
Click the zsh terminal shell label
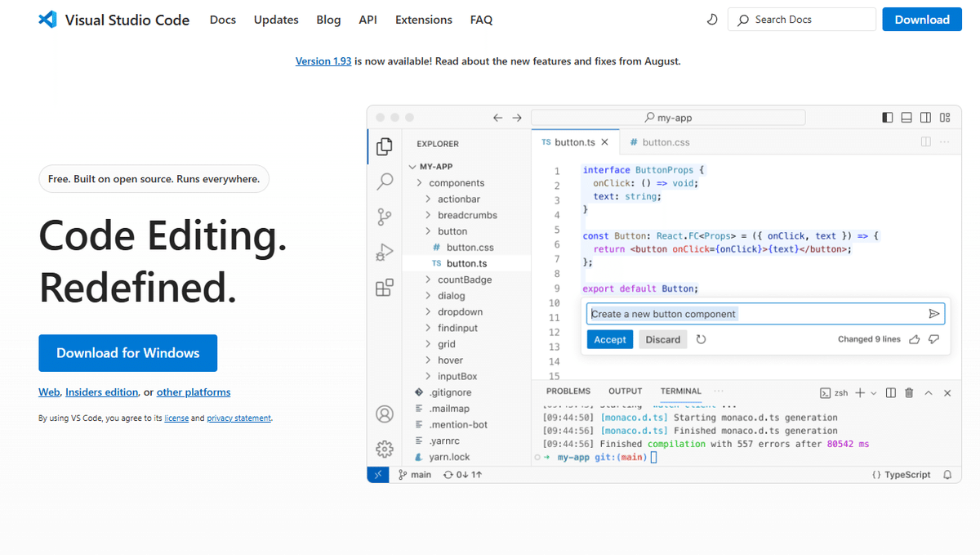[834, 393]
